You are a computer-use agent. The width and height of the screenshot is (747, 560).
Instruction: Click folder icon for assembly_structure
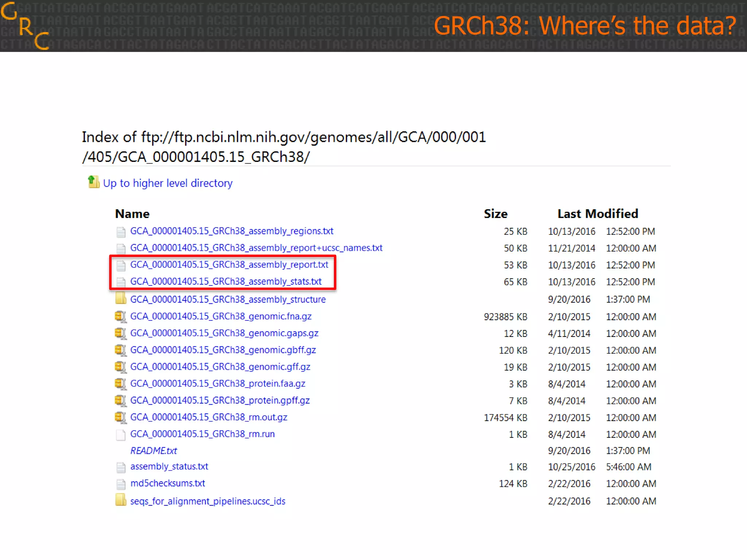(121, 299)
